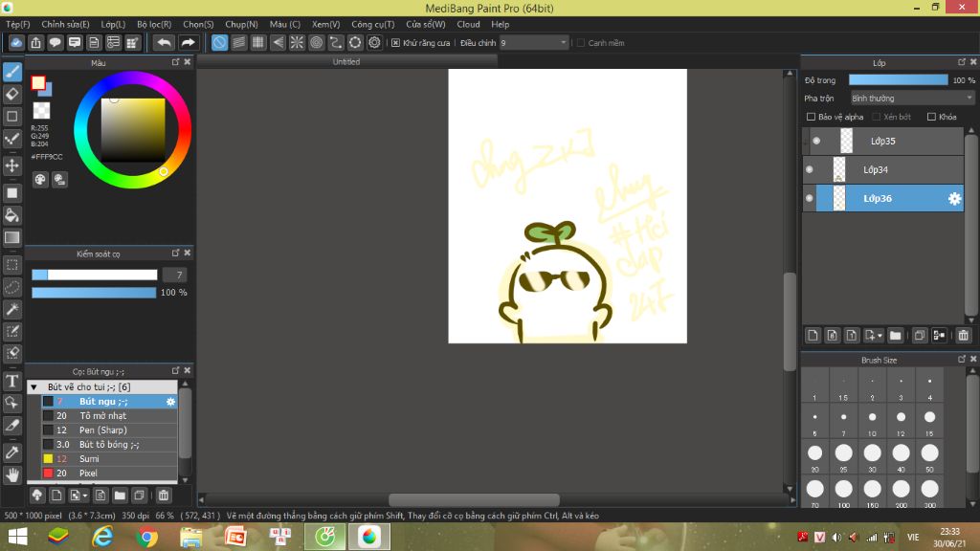Click the brush size slider
This screenshot has height=551, width=980.
(x=95, y=275)
